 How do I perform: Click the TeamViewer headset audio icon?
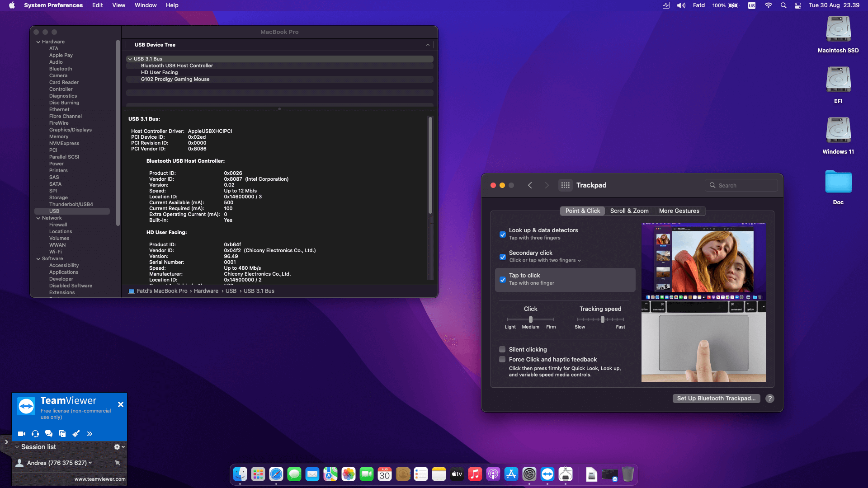click(x=35, y=434)
